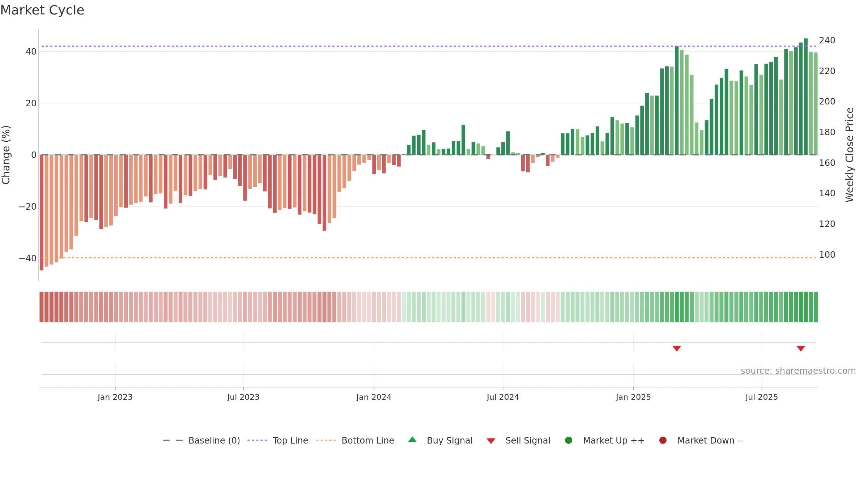Click the Market Cycle chart title
This screenshot has height=488, width=868.
pyautogui.click(x=42, y=10)
